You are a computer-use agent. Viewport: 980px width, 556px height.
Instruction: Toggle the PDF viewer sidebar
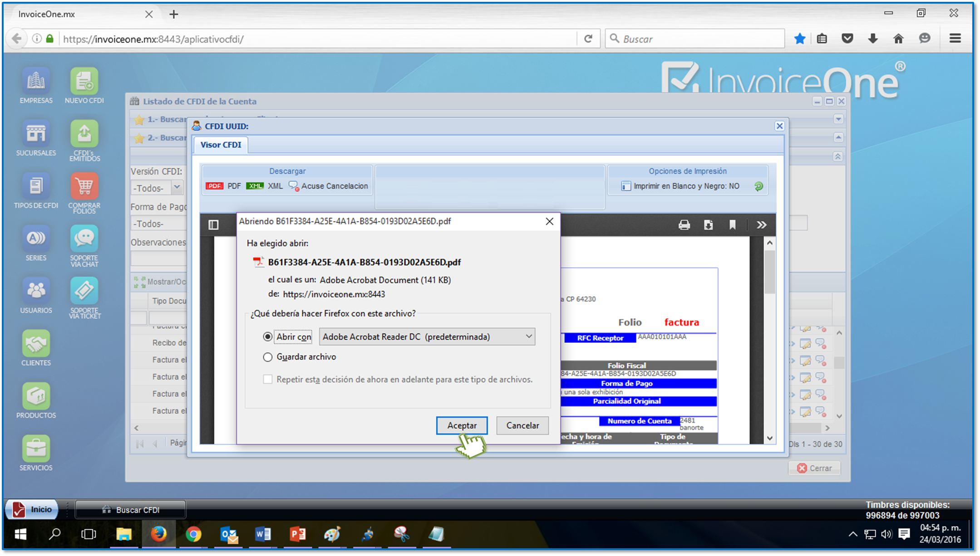click(x=213, y=225)
